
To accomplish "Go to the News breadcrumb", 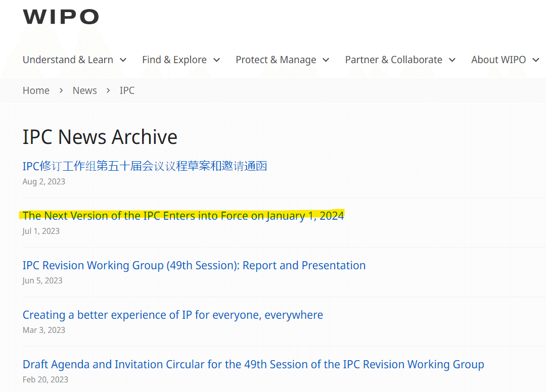I will [x=84, y=90].
